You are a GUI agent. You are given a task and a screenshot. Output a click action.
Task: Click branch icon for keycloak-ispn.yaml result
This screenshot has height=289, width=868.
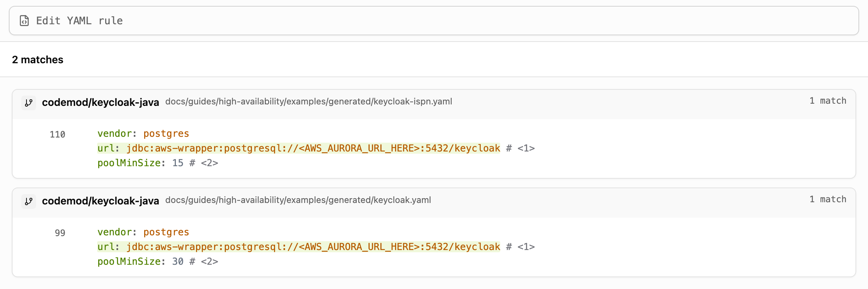pyautogui.click(x=29, y=103)
